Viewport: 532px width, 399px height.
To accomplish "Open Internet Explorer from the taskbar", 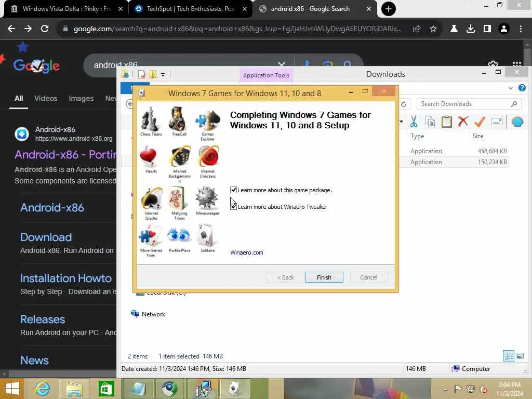I will tap(43, 389).
